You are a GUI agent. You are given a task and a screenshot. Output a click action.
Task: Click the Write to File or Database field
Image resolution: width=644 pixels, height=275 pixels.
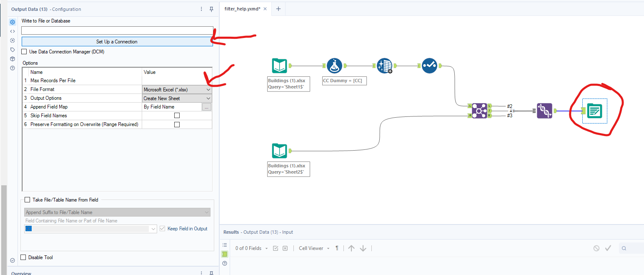pos(117,30)
